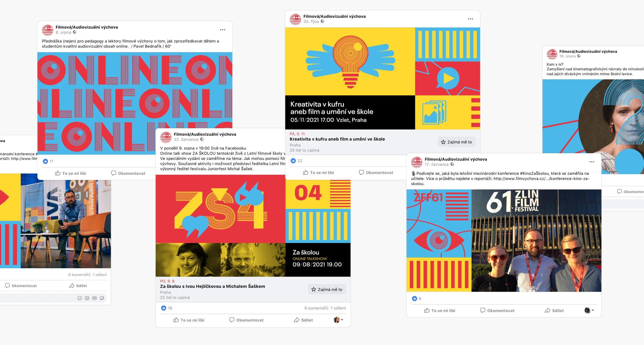Comment on the 8. srpna ONLINE post

point(128,173)
